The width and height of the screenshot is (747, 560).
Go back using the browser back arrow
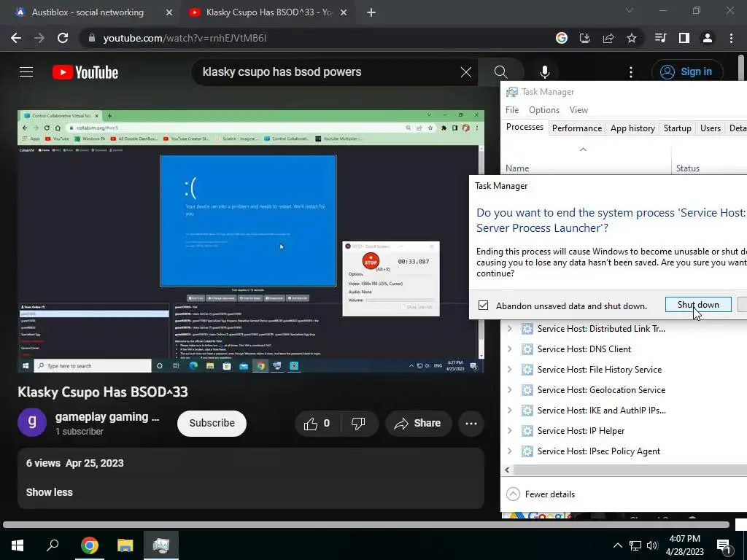tap(16, 38)
